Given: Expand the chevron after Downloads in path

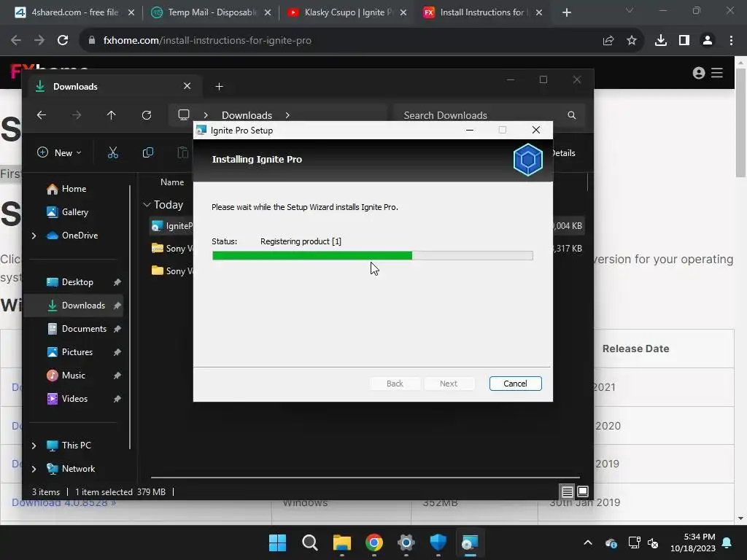Looking at the screenshot, I should 287,115.
